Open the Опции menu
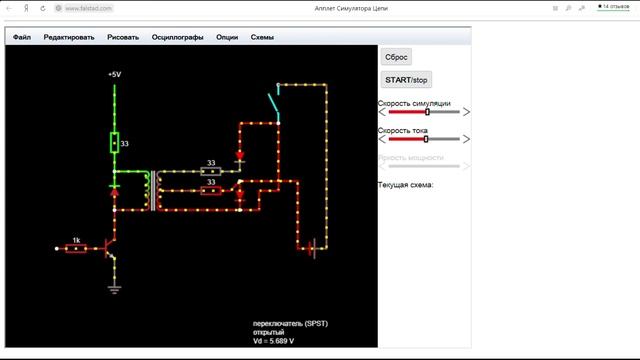 (x=227, y=37)
